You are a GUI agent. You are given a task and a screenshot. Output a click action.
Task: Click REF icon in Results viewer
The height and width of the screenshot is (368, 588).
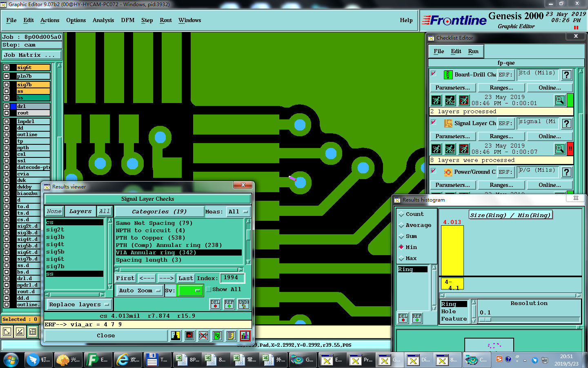[229, 304]
